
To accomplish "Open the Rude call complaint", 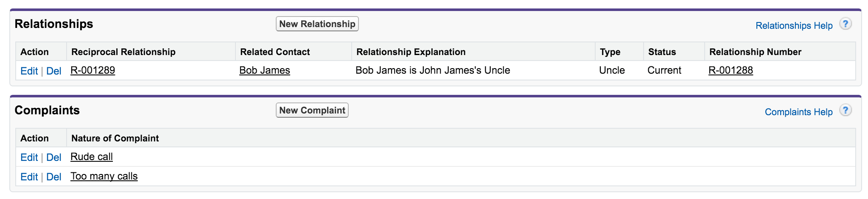I will coord(92,157).
